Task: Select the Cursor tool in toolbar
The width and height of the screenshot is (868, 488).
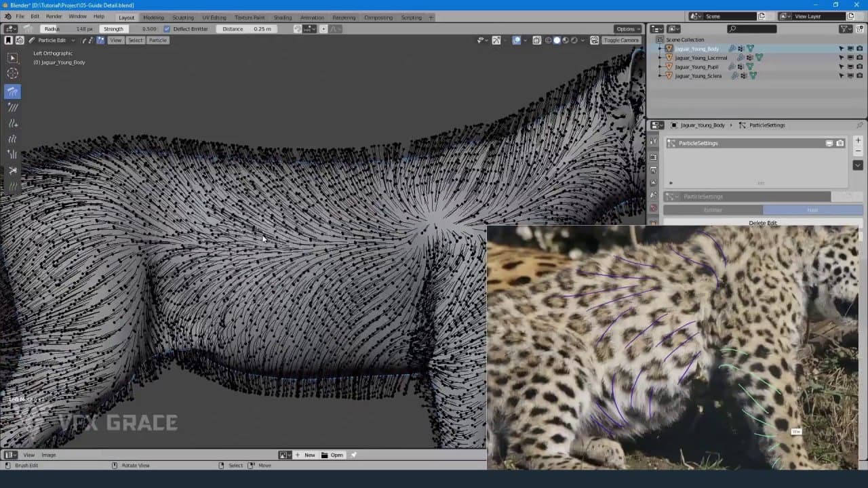Action: (13, 73)
